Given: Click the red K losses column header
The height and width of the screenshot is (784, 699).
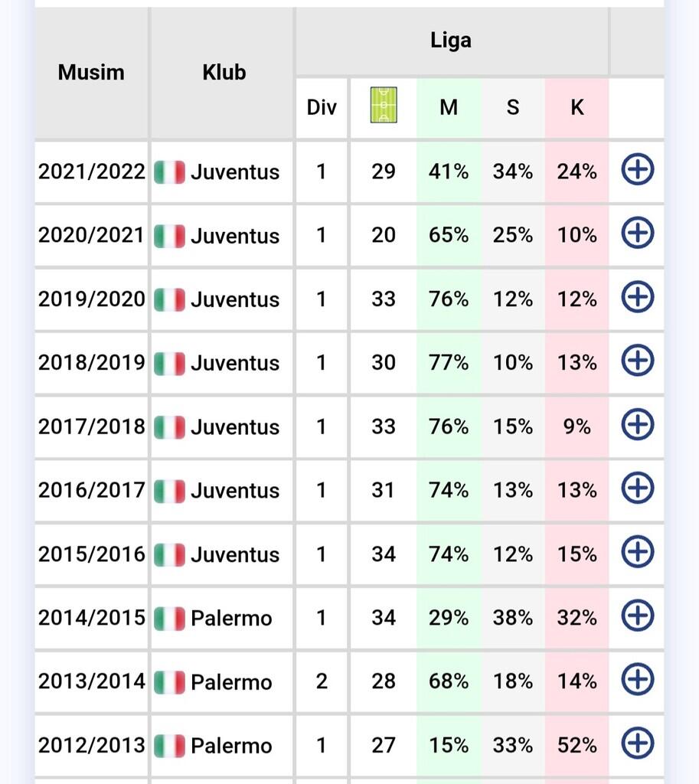Looking at the screenshot, I should tap(577, 107).
